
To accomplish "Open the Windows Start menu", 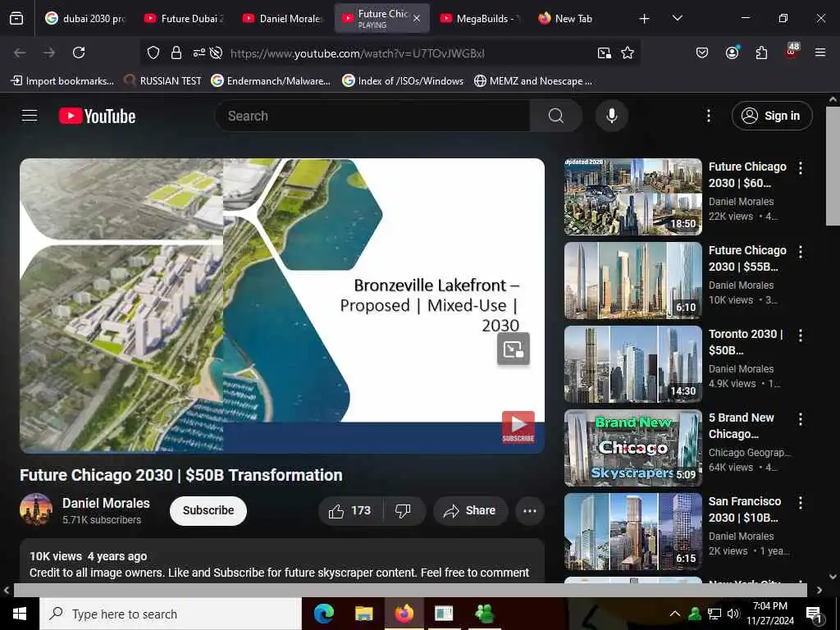I will click(20, 614).
